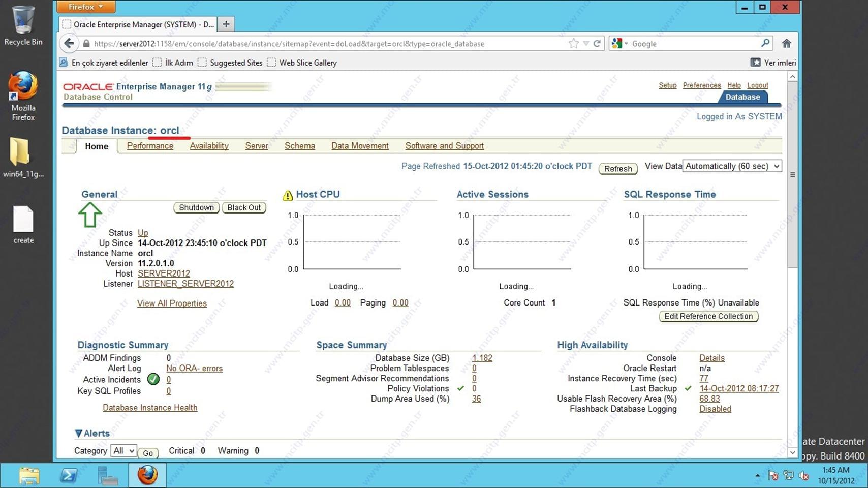Open LISTENER_SERVER2012 link
The height and width of the screenshot is (488, 868).
pos(185,284)
